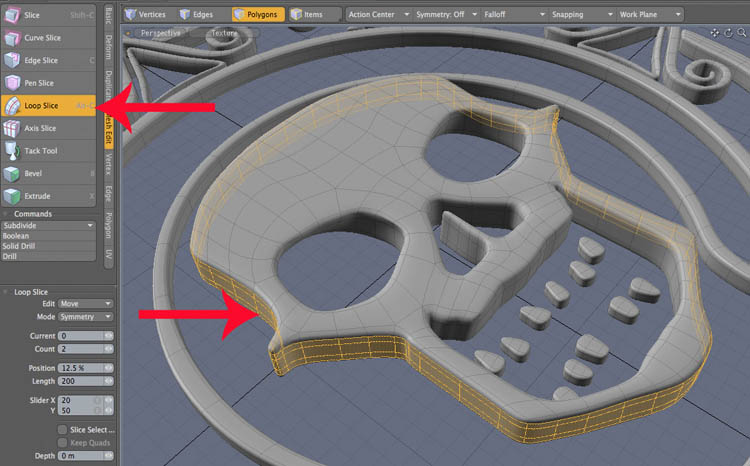This screenshot has width=750, height=466.
Task: Select the Bevel tool
Action: (48, 173)
